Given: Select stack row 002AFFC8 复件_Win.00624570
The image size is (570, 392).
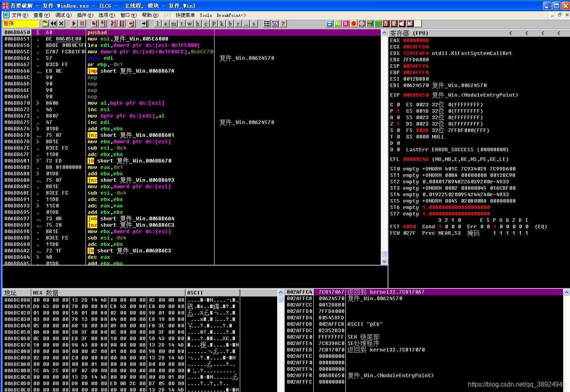Looking at the screenshot, I should point(424,299).
